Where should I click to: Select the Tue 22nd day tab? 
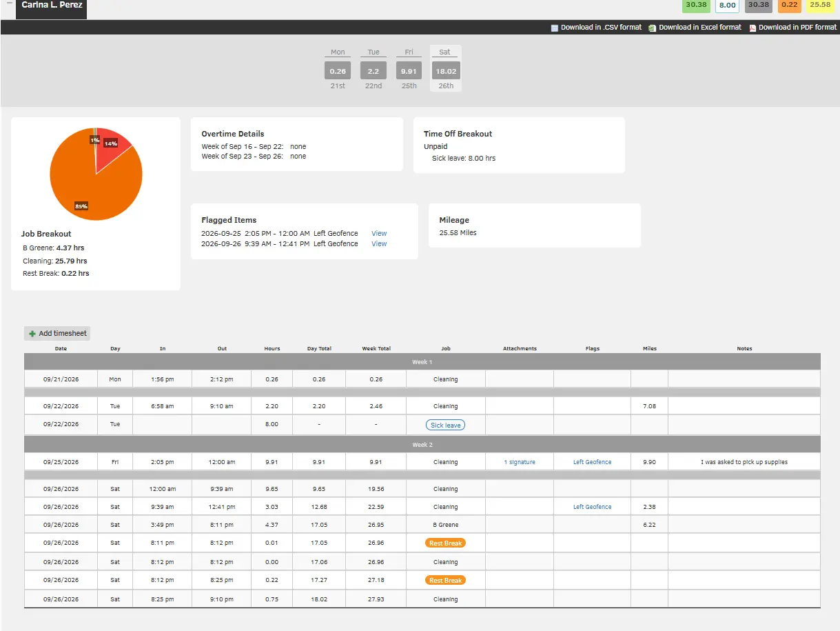tap(373, 69)
